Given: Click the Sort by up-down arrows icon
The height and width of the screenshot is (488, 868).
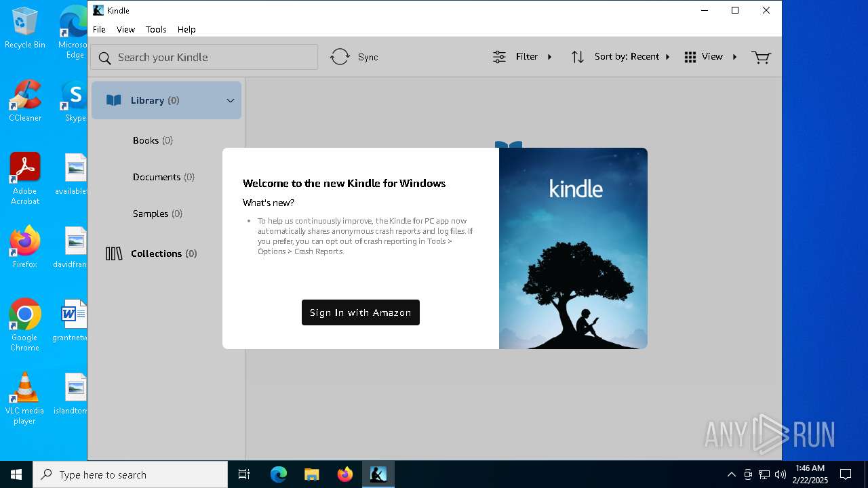Looking at the screenshot, I should pos(578,57).
